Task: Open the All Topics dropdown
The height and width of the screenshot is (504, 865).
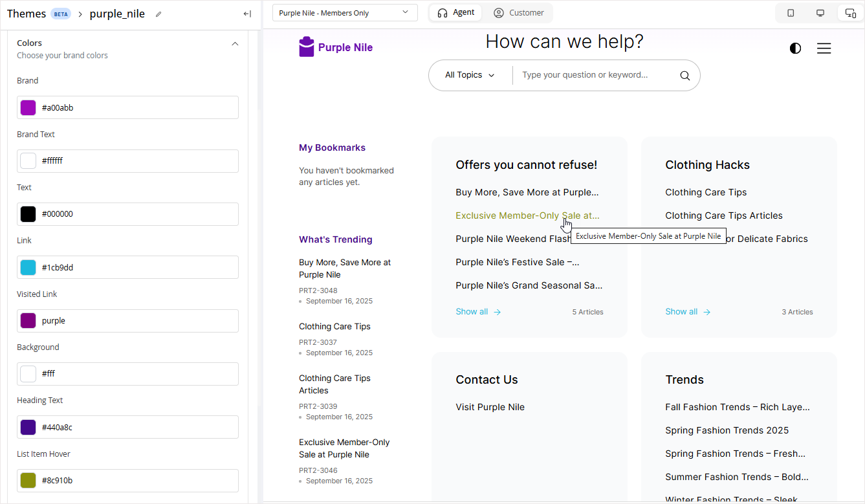Action: click(x=470, y=75)
